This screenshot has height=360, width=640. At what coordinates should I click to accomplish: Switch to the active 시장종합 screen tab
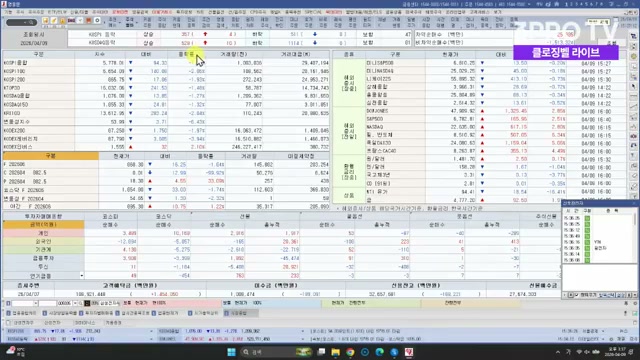(240, 313)
